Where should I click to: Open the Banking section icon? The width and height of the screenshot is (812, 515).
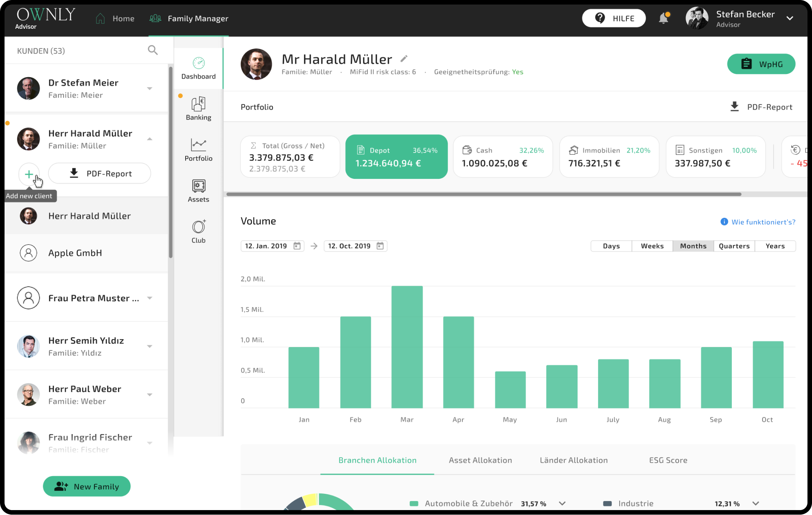(x=198, y=104)
